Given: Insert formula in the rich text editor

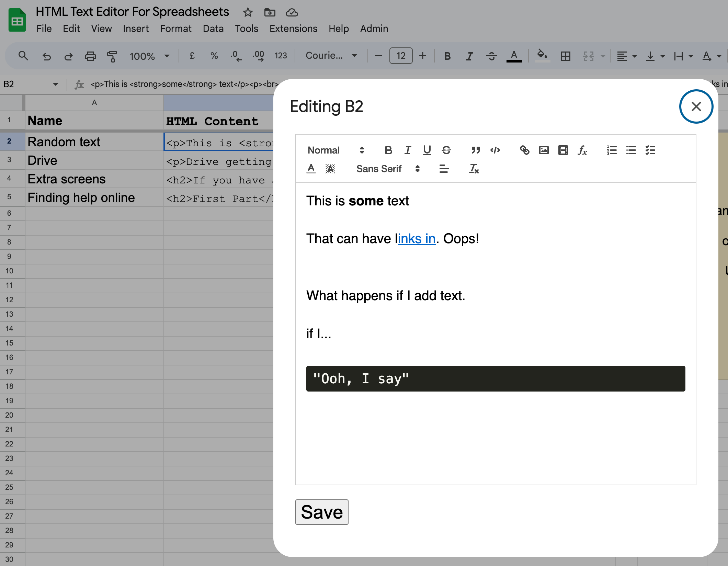Looking at the screenshot, I should (x=582, y=150).
